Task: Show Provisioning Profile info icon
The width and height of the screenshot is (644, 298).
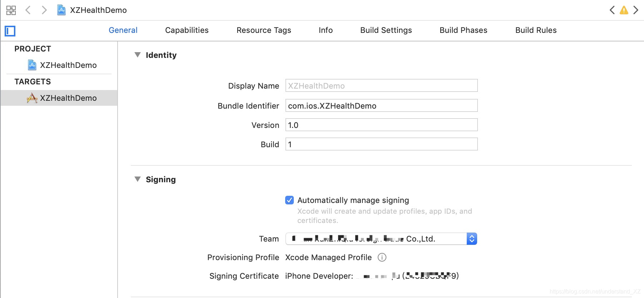Action: tap(382, 257)
